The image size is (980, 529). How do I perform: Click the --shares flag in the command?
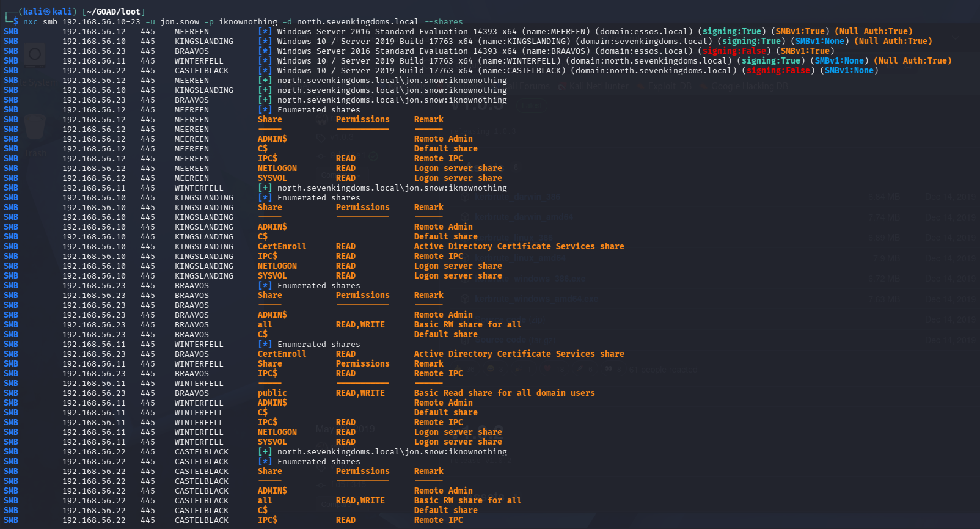click(444, 21)
